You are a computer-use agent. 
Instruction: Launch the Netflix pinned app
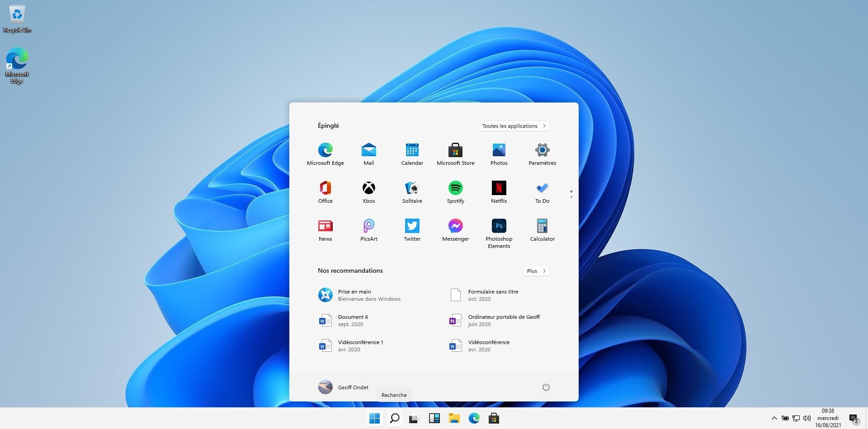point(499,192)
